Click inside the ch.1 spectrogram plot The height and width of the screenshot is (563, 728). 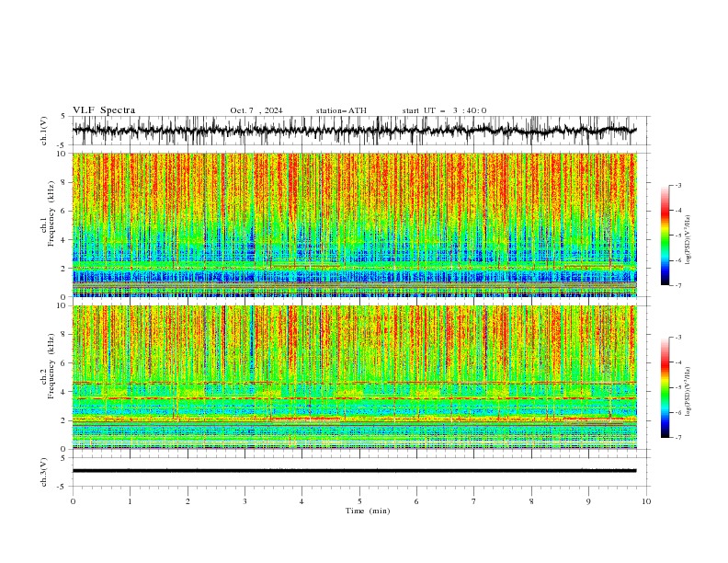pos(354,224)
